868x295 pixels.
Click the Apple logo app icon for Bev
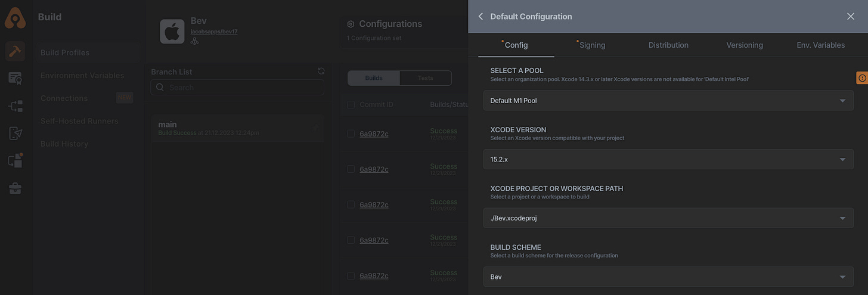172,32
